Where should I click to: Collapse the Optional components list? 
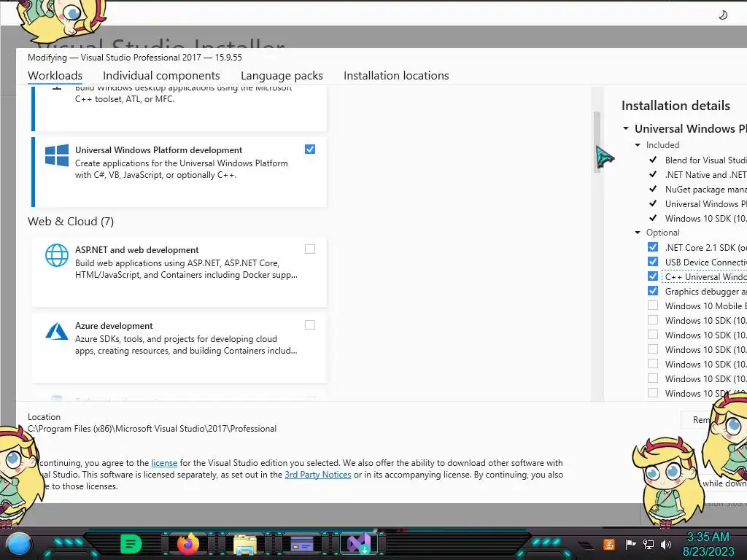tap(638, 233)
